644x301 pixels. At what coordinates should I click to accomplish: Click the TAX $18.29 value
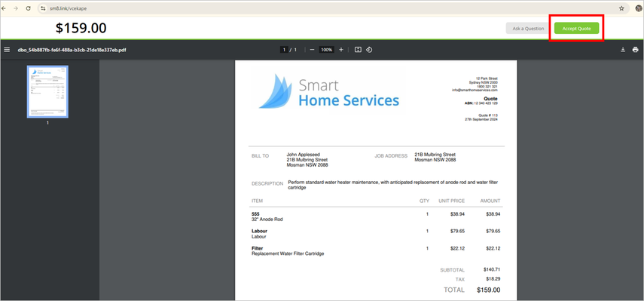pyautogui.click(x=493, y=279)
